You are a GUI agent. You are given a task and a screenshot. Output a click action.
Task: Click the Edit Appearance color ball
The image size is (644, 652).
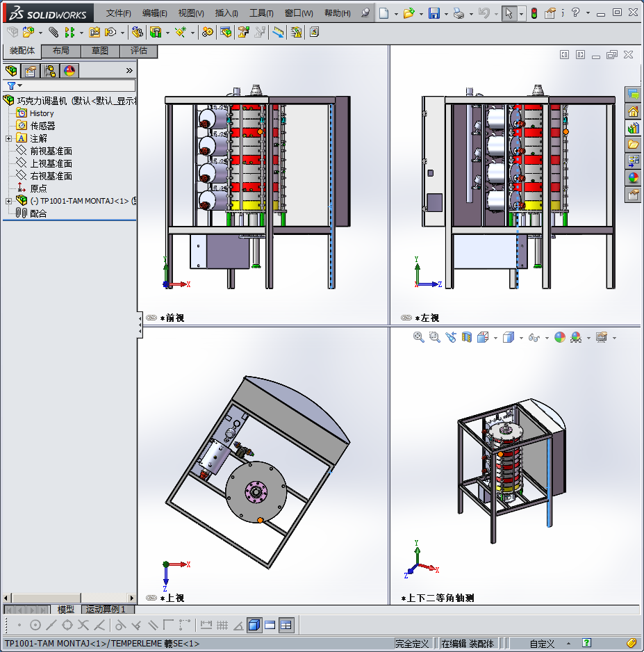(x=560, y=337)
